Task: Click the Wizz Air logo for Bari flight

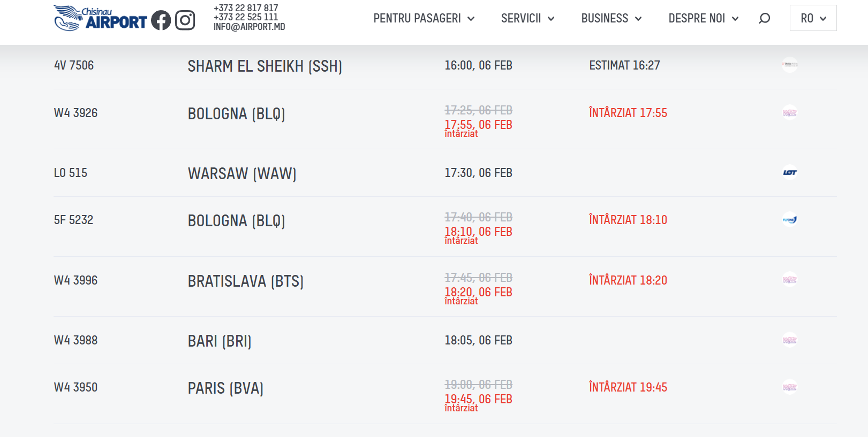Action: coord(790,340)
